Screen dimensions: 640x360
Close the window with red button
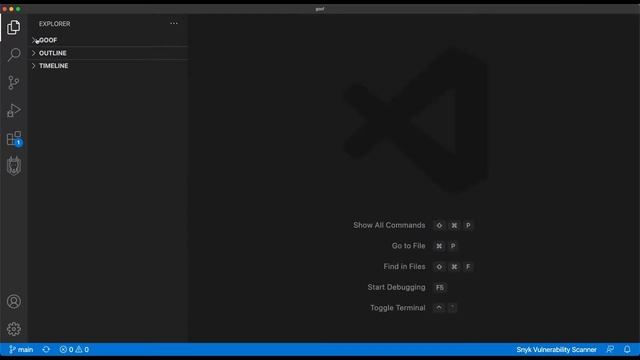coord(4,9)
